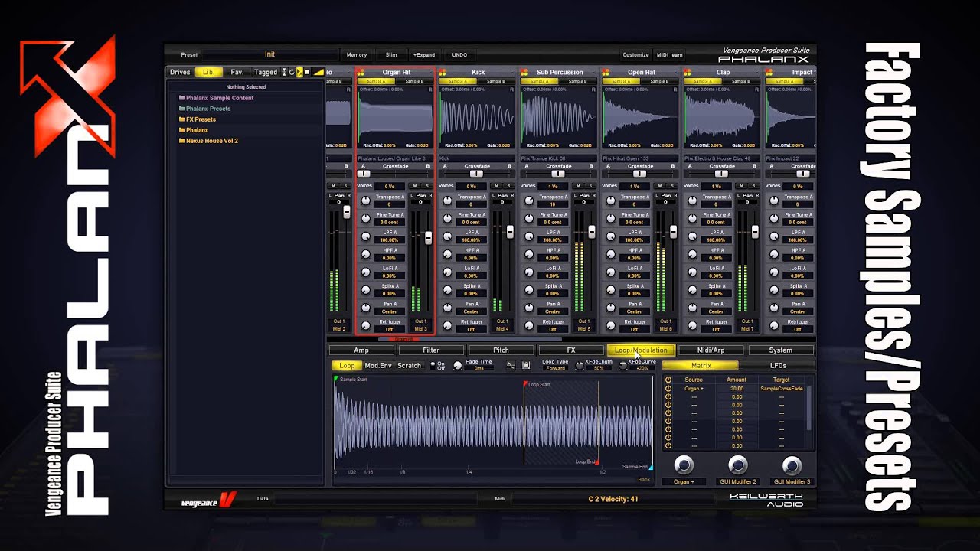Open the Nexus House Vol 2 folder
Viewport: 980px width, 551px height.
208,141
